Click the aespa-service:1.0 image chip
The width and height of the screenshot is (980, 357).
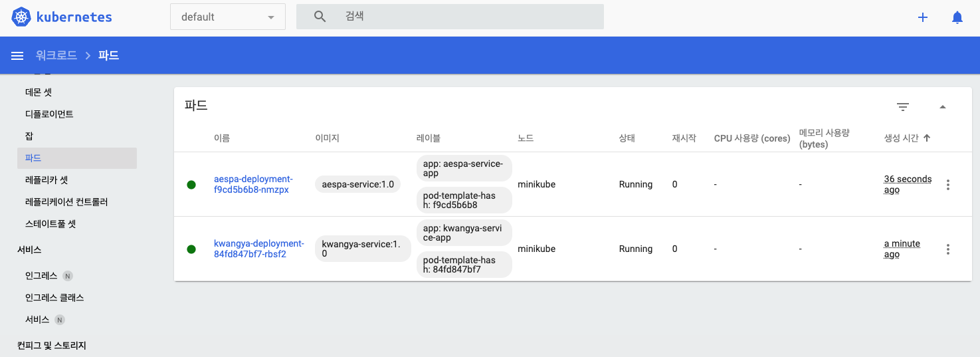point(358,185)
